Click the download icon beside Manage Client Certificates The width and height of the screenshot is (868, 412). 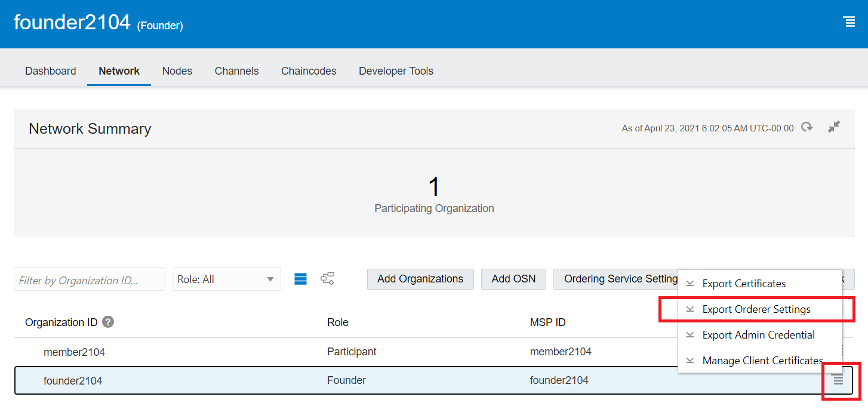(x=691, y=360)
